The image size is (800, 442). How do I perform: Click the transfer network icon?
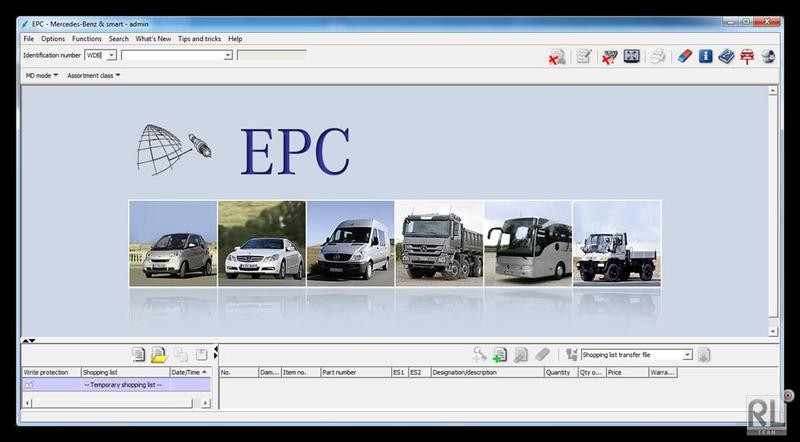click(571, 355)
